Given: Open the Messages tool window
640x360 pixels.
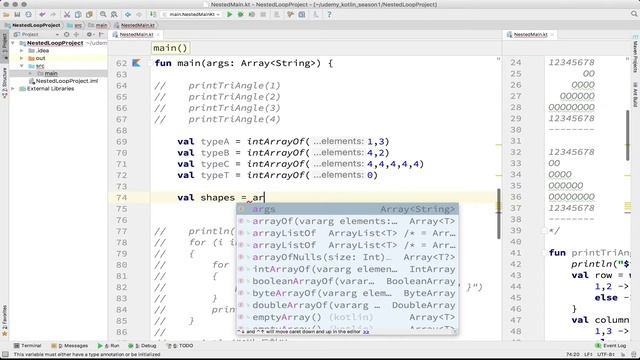Looking at the screenshot, I should 70,346.
